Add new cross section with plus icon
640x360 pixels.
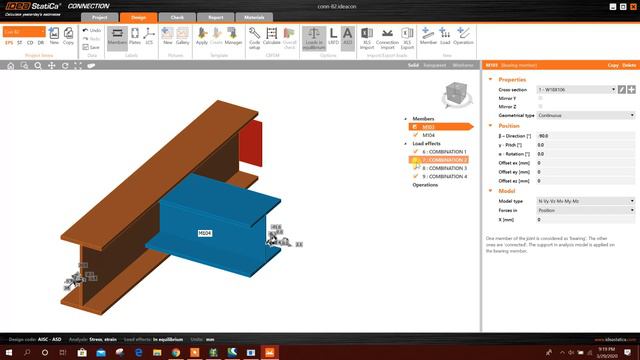pos(631,89)
